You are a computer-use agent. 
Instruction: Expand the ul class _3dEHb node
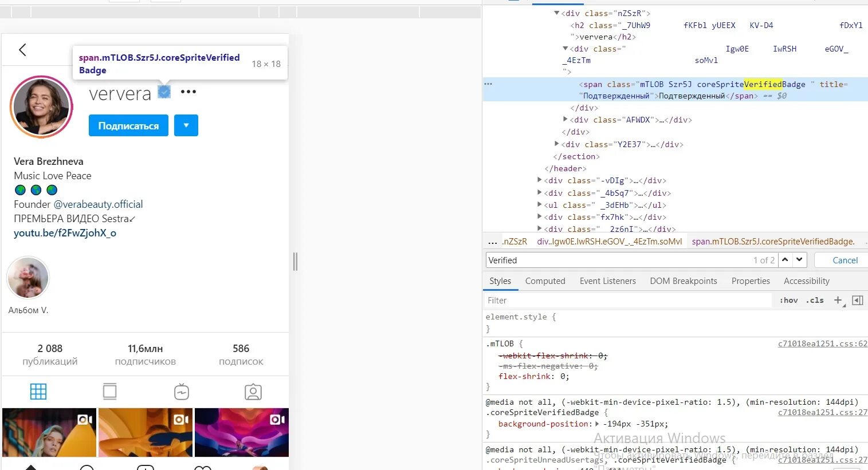point(539,205)
